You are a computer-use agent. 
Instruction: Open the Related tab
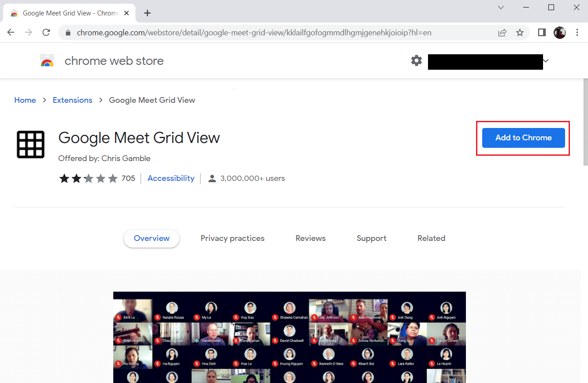[432, 238]
